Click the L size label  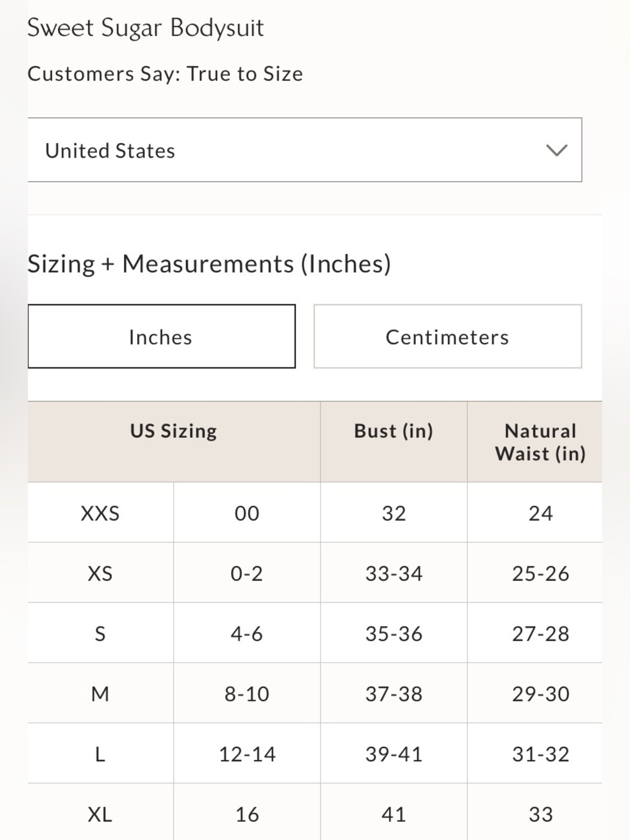click(x=100, y=754)
